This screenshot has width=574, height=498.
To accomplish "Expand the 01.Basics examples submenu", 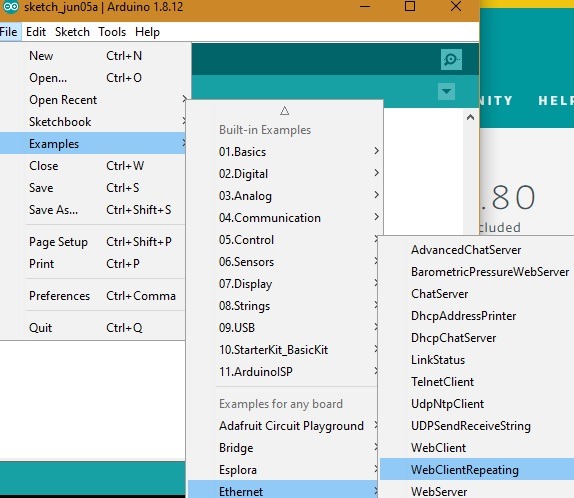I will click(285, 152).
